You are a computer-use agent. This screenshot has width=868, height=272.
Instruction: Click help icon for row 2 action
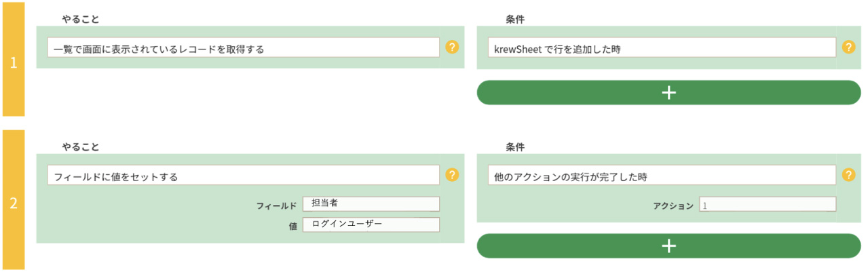click(453, 175)
